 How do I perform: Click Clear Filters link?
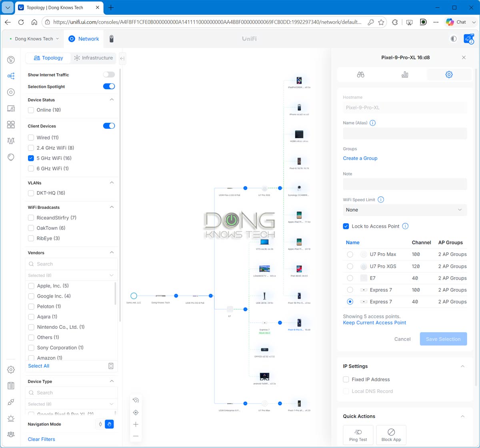click(42, 439)
